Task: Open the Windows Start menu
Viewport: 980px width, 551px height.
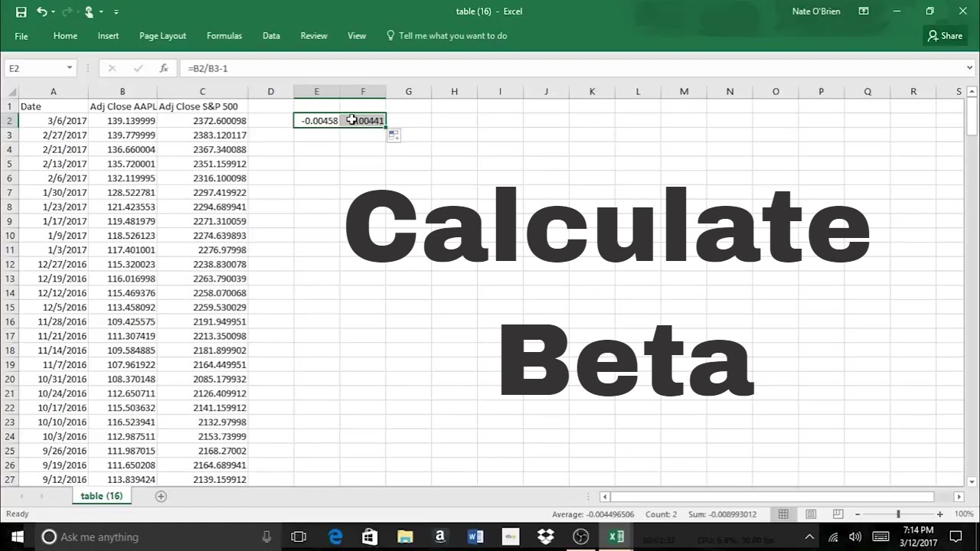Action: [17, 536]
